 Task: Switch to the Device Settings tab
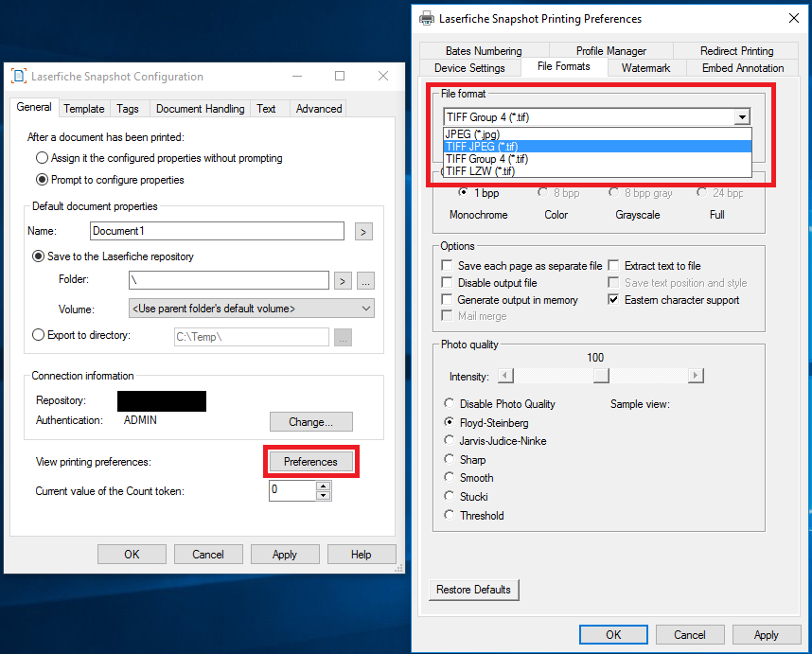click(469, 68)
